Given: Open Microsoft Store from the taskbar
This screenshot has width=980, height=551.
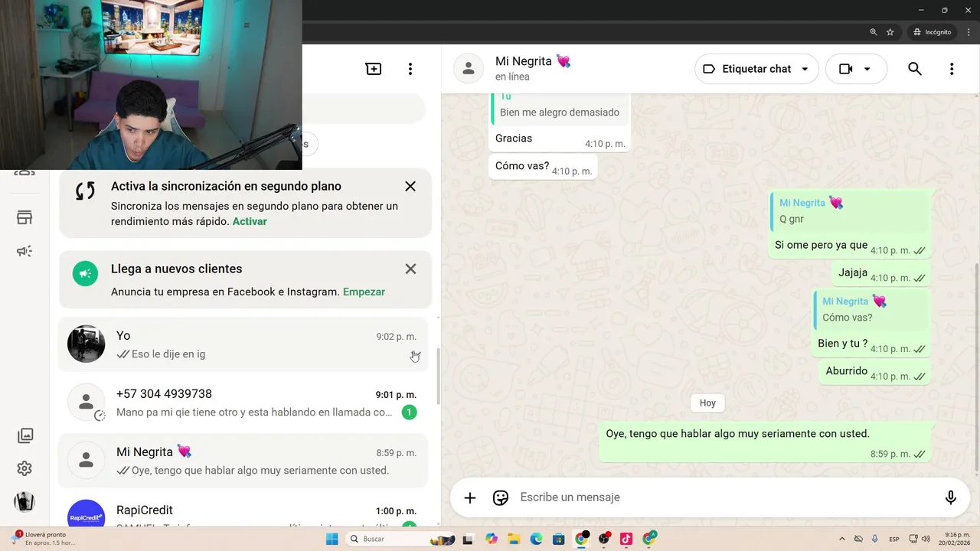Looking at the screenshot, I should [559, 539].
